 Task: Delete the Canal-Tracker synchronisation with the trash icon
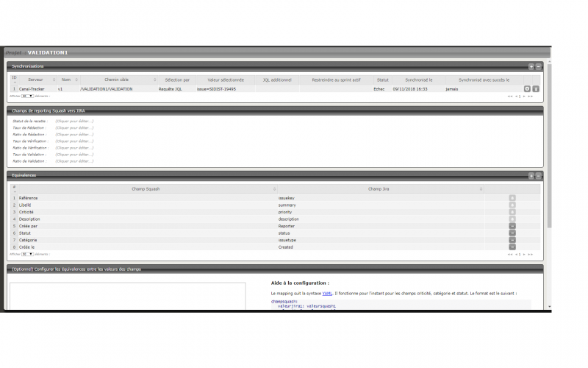pos(536,89)
